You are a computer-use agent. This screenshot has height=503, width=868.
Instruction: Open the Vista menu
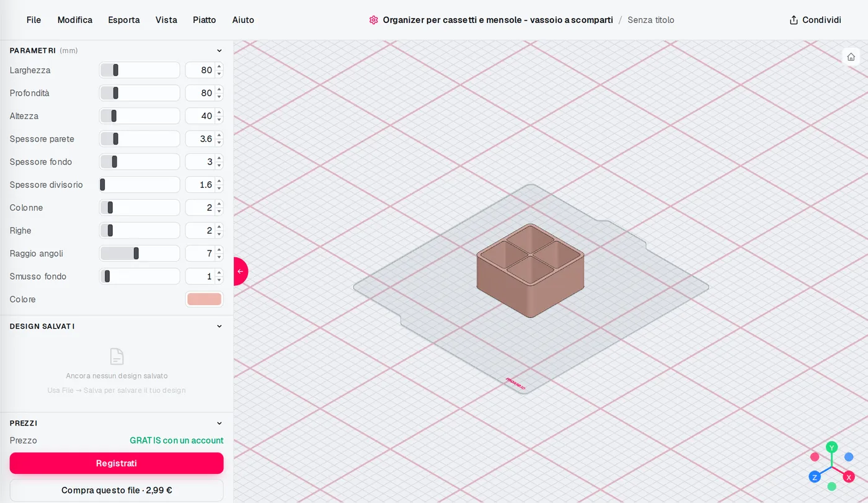(166, 20)
